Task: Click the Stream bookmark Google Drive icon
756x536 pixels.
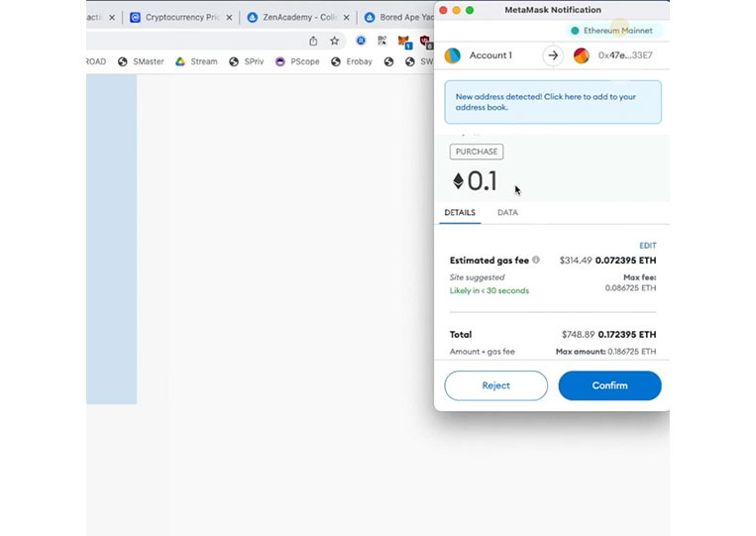Action: (x=180, y=61)
